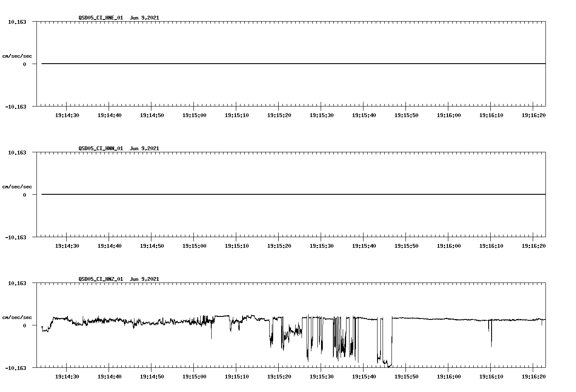This screenshot has height=392, width=576.
Task: Click the 19:14:30 time label under HNE plot
Action: tap(67, 115)
